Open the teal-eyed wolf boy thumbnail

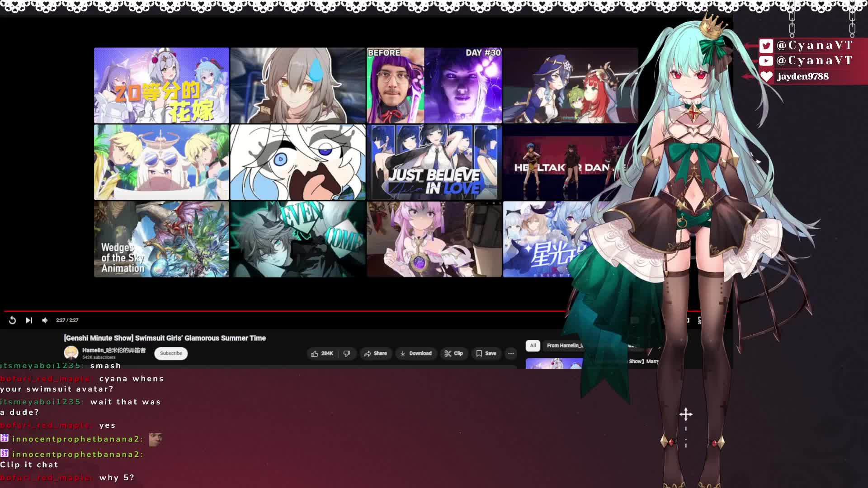[x=298, y=239]
